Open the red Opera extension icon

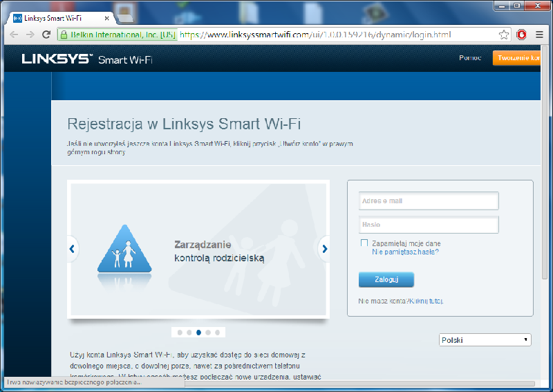(521, 35)
